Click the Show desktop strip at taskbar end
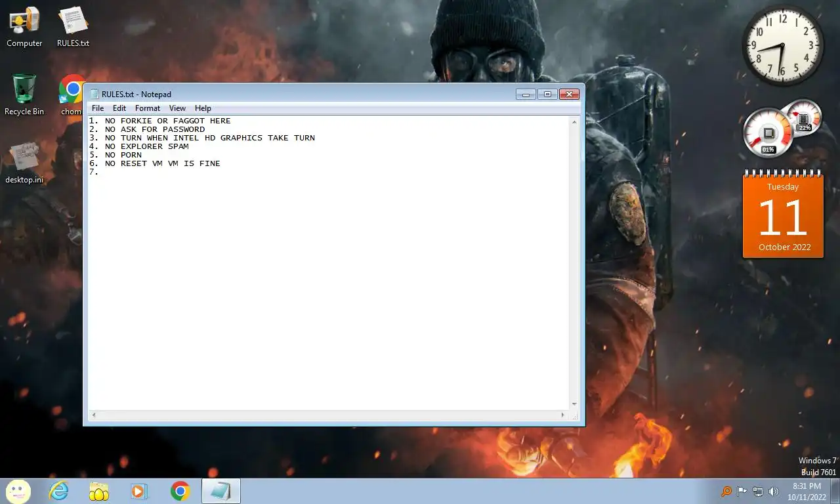 835,491
